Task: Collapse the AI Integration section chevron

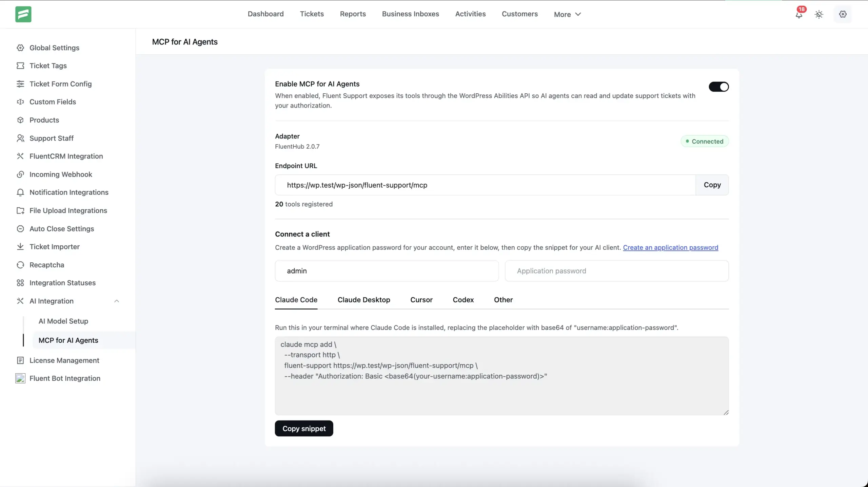Action: pos(117,301)
